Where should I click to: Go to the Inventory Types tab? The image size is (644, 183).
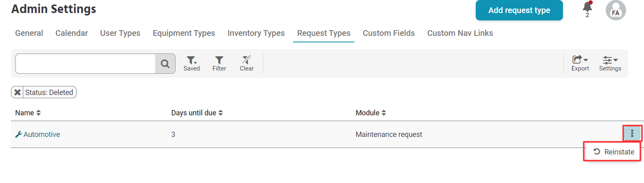256,33
